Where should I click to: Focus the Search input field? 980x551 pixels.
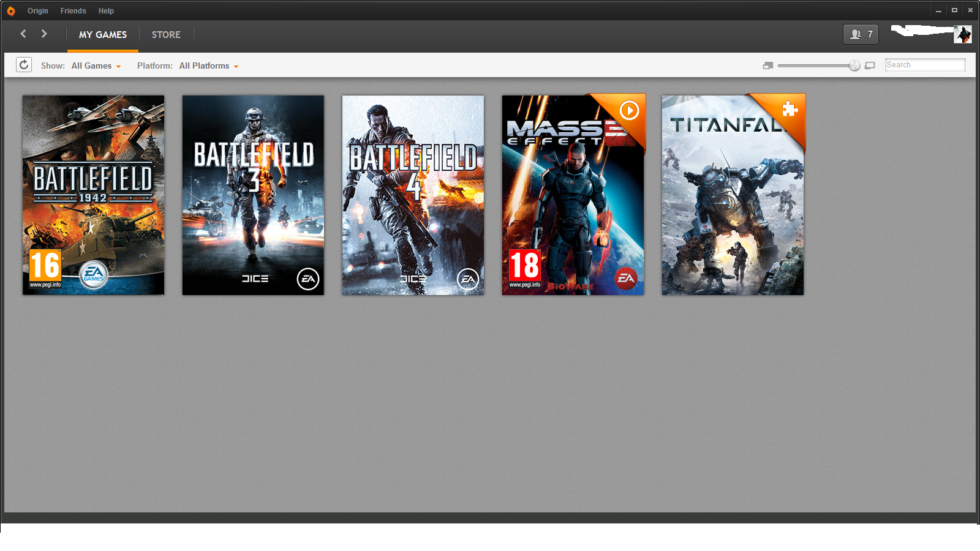click(x=925, y=65)
